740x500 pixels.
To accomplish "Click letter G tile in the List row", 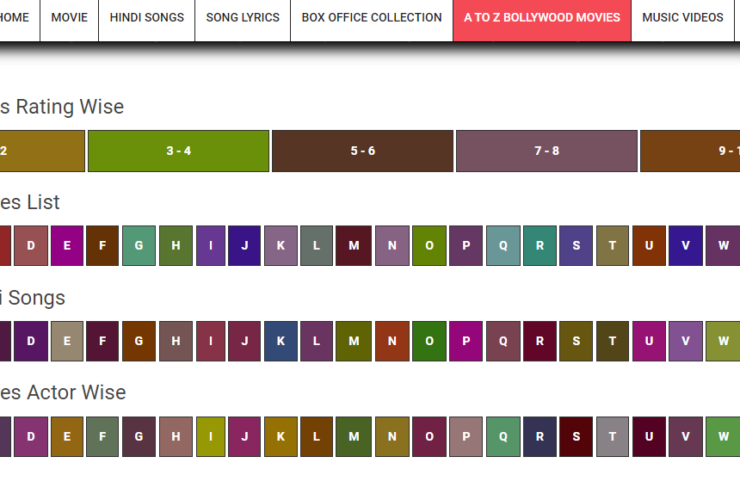I will point(139,246).
